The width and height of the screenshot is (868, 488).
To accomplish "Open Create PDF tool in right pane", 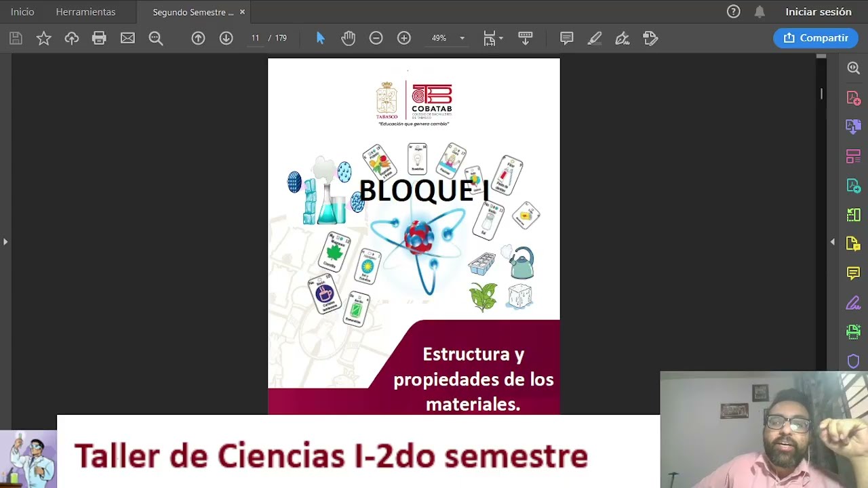I will (x=854, y=98).
